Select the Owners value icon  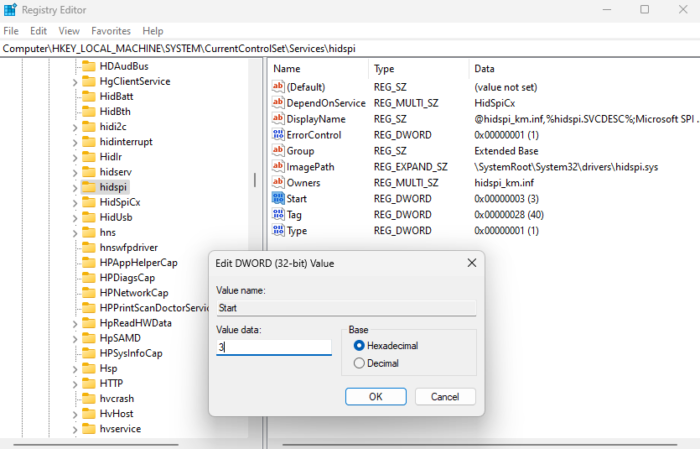click(278, 183)
